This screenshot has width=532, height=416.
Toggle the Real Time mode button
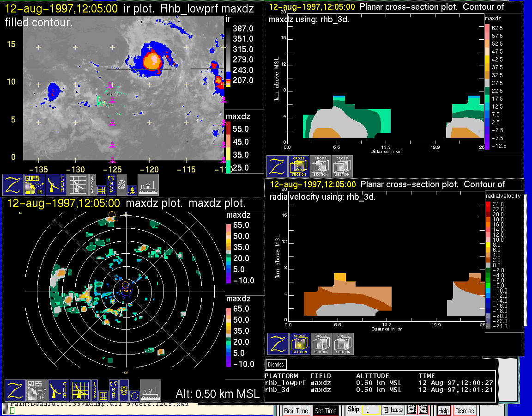point(296,410)
